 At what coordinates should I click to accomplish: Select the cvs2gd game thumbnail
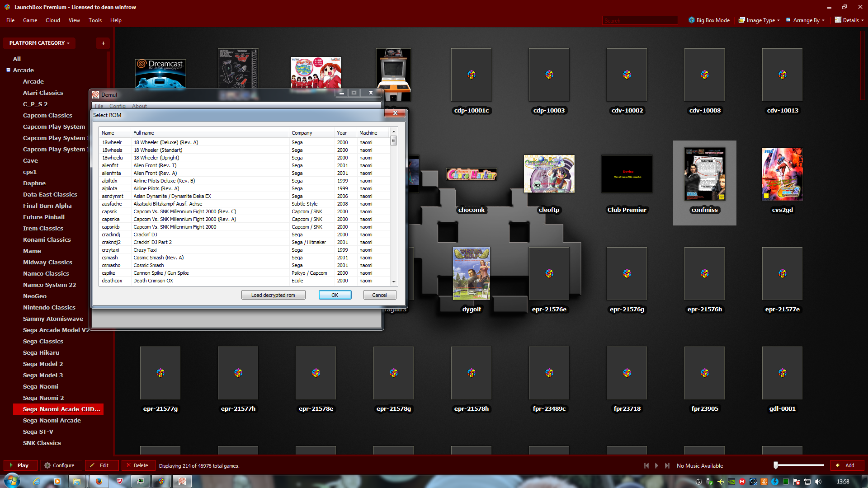(x=782, y=174)
